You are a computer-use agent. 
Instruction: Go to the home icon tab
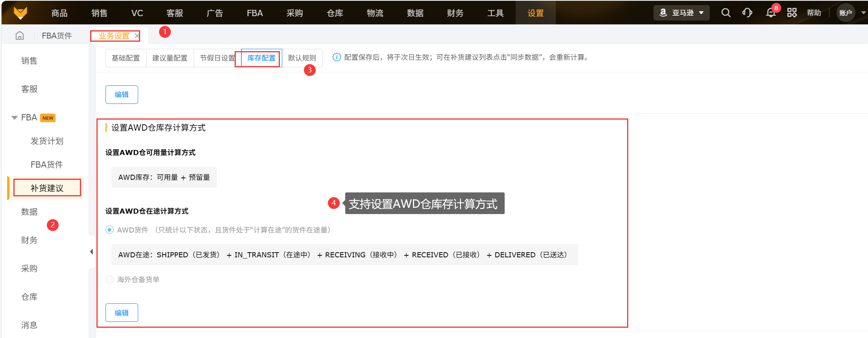[x=20, y=36]
